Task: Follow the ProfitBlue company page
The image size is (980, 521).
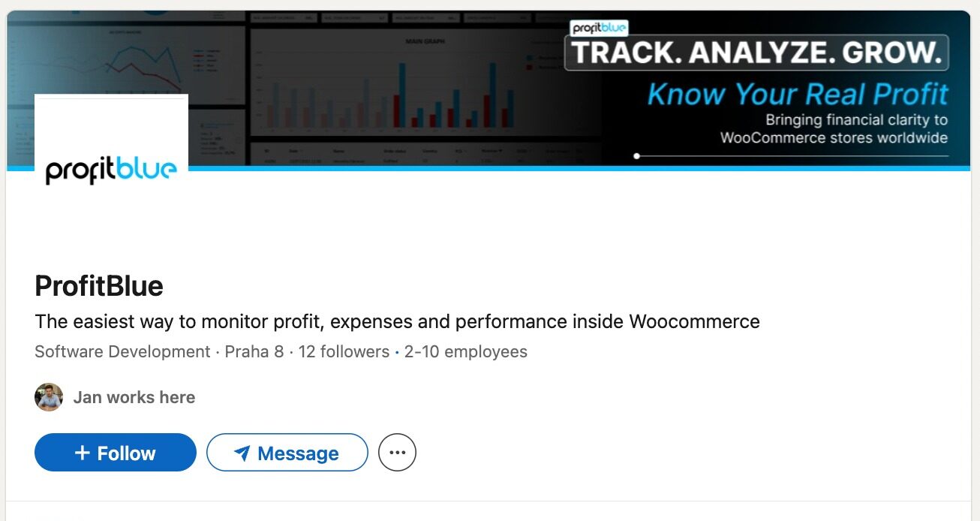Action: point(116,453)
